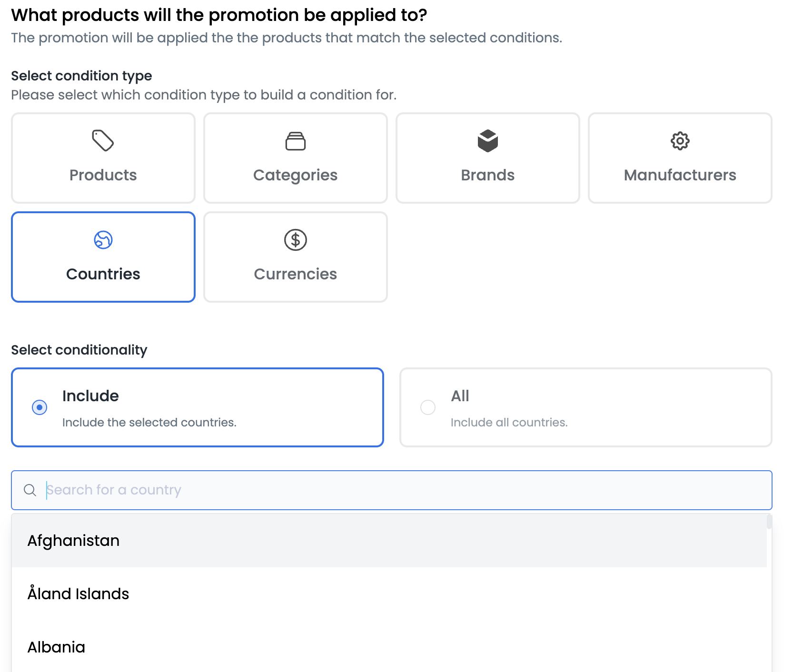Select the Brands box icon
The height and width of the screenshot is (672, 793).
[x=487, y=140]
